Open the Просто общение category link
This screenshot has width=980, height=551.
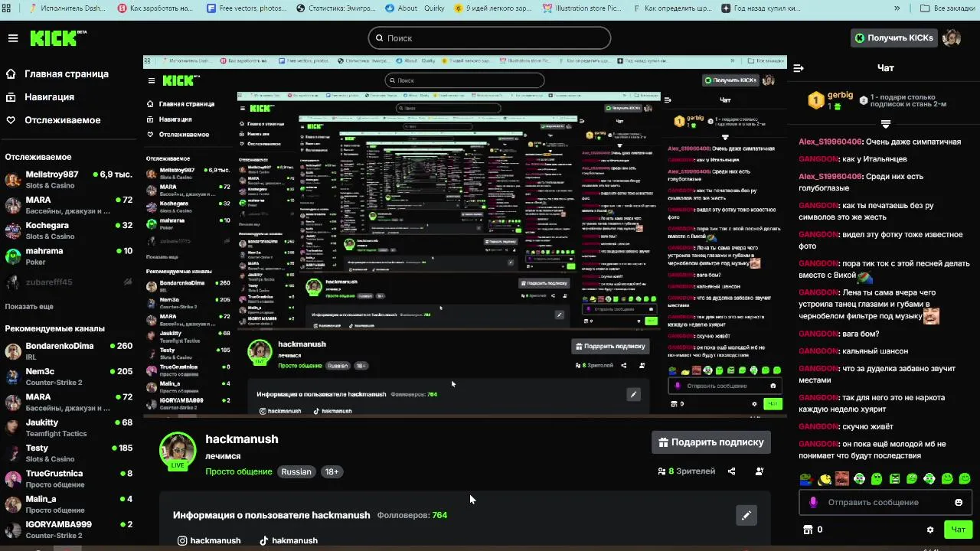coord(239,471)
